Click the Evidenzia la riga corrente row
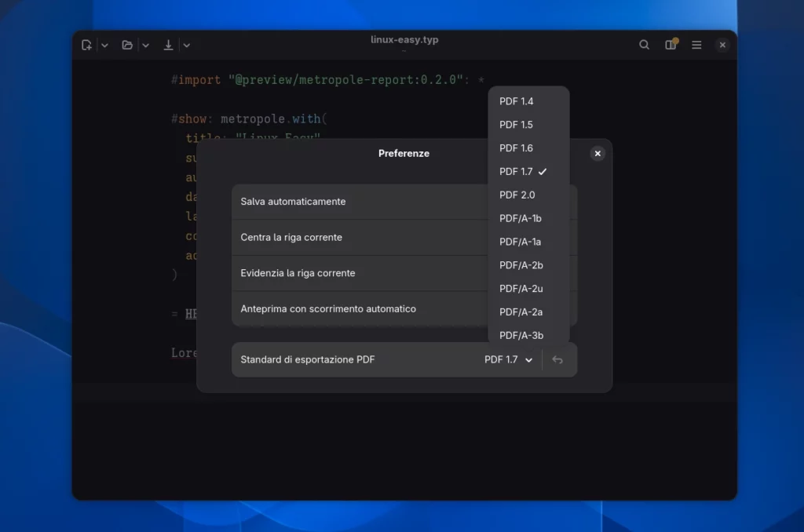Viewport: 804px width, 532px height. [x=404, y=273]
